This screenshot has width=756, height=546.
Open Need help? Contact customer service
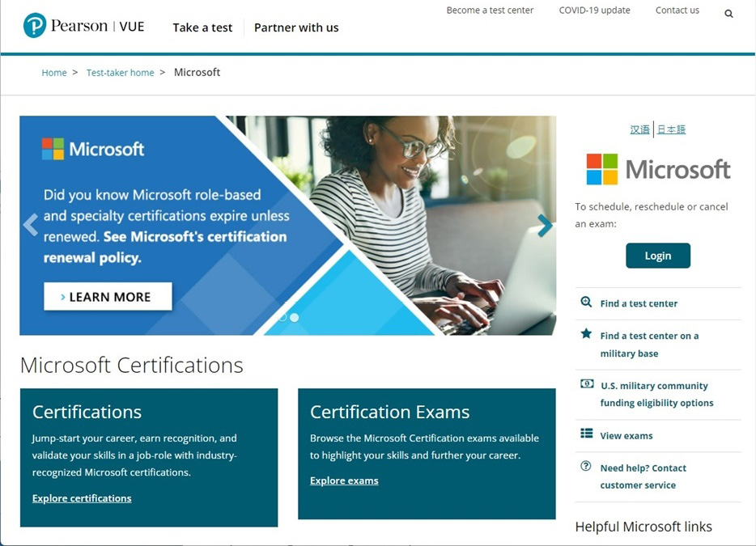643,476
